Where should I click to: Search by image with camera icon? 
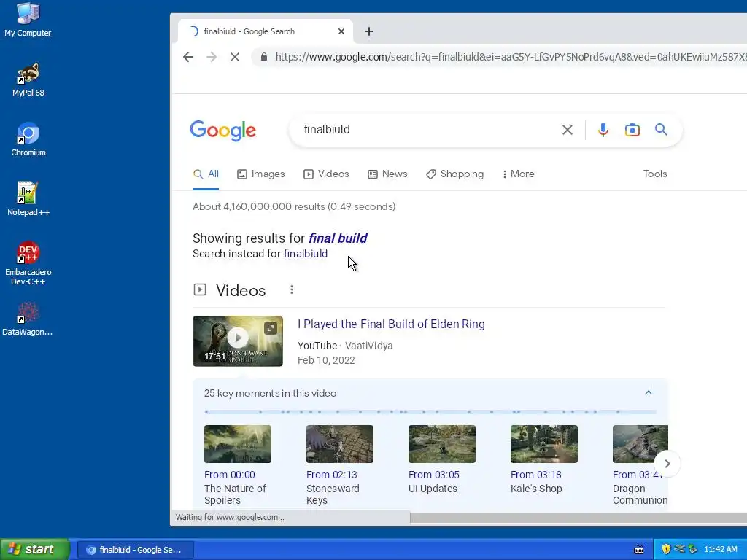click(632, 130)
